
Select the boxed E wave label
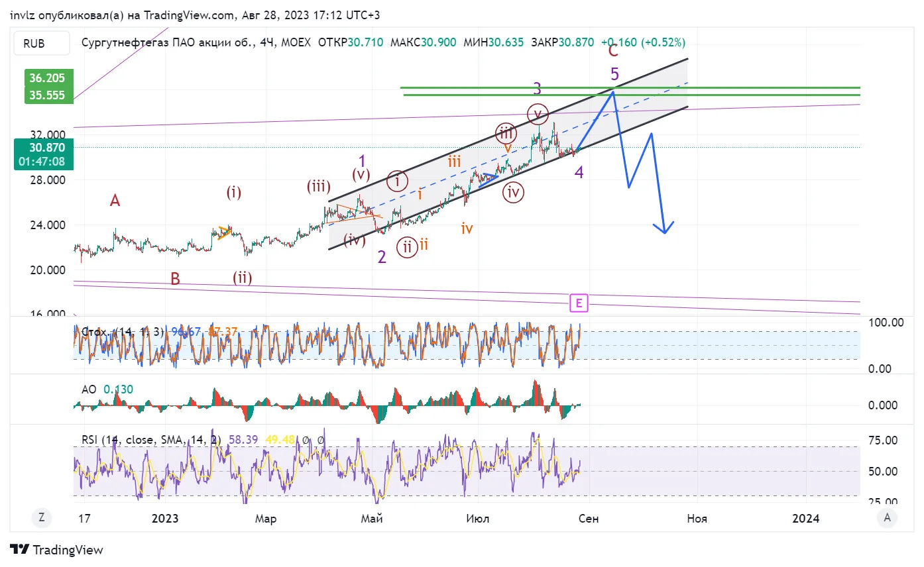(x=579, y=303)
